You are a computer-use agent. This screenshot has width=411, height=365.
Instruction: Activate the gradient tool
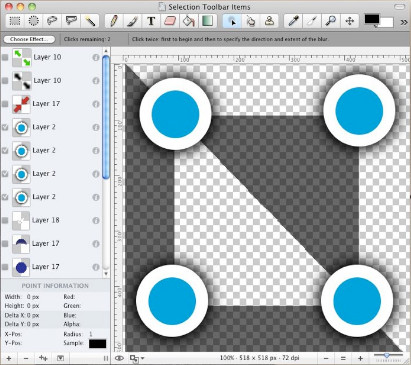pyautogui.click(x=207, y=21)
